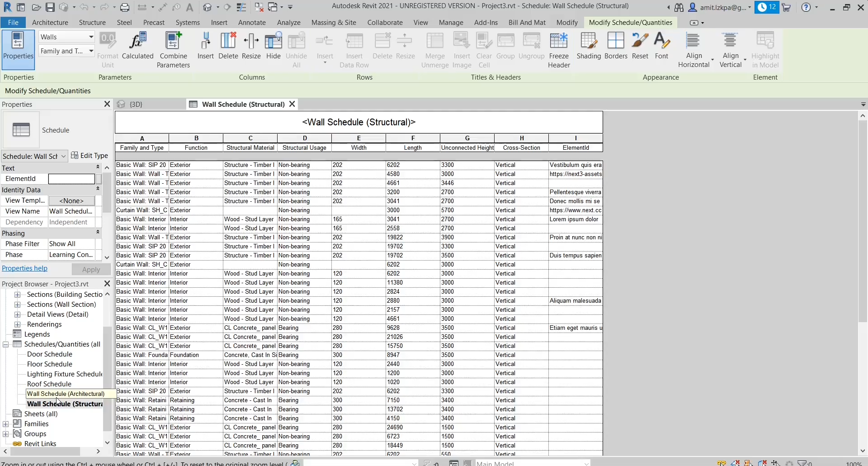Select the Structural Material column header cell

(250, 147)
